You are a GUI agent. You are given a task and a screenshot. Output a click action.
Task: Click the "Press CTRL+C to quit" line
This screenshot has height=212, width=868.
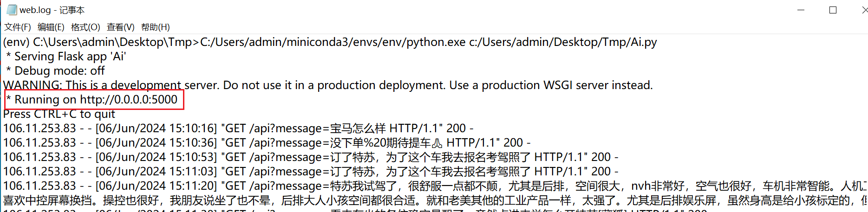(59, 114)
